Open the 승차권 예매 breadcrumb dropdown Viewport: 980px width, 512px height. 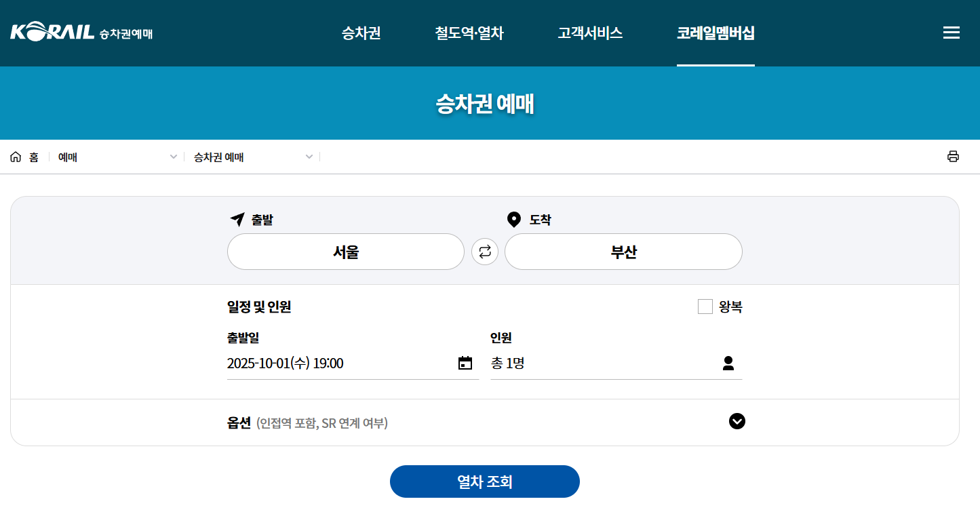252,157
